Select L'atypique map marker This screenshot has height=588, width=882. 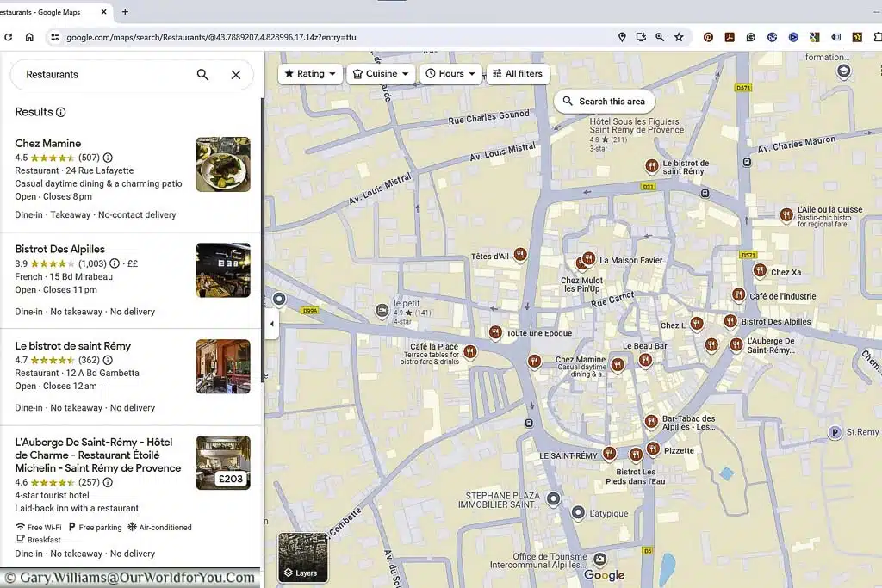tap(578, 513)
